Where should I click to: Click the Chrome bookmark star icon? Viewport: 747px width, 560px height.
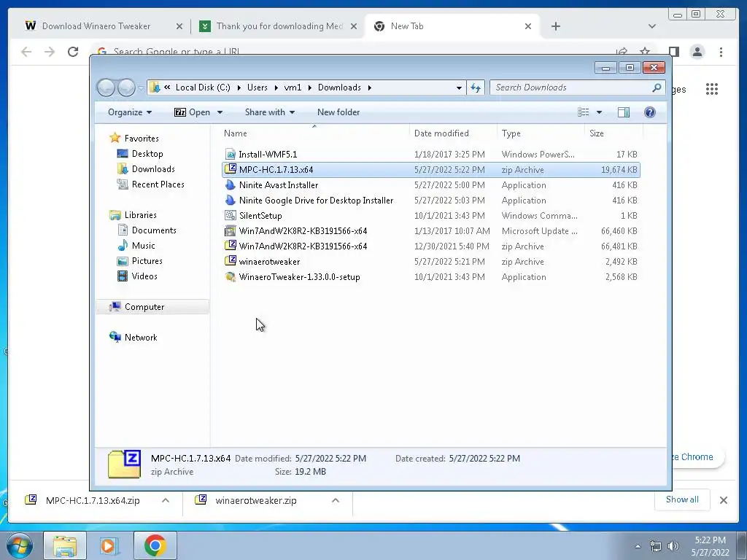point(645,52)
